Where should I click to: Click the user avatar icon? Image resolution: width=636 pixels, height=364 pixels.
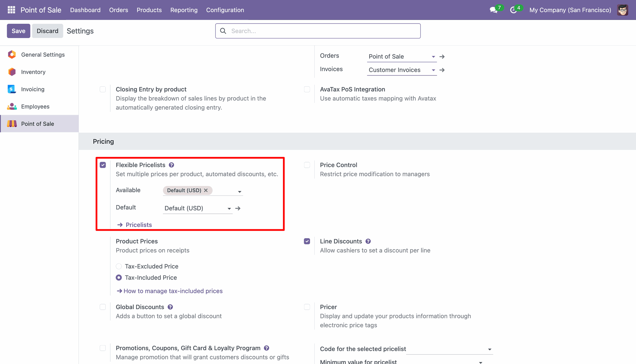[x=622, y=10]
